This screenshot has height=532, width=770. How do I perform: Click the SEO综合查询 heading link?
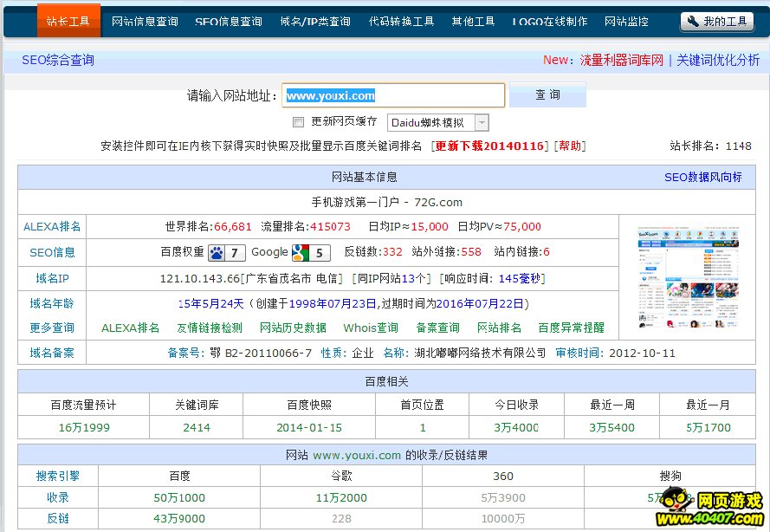click(x=58, y=60)
